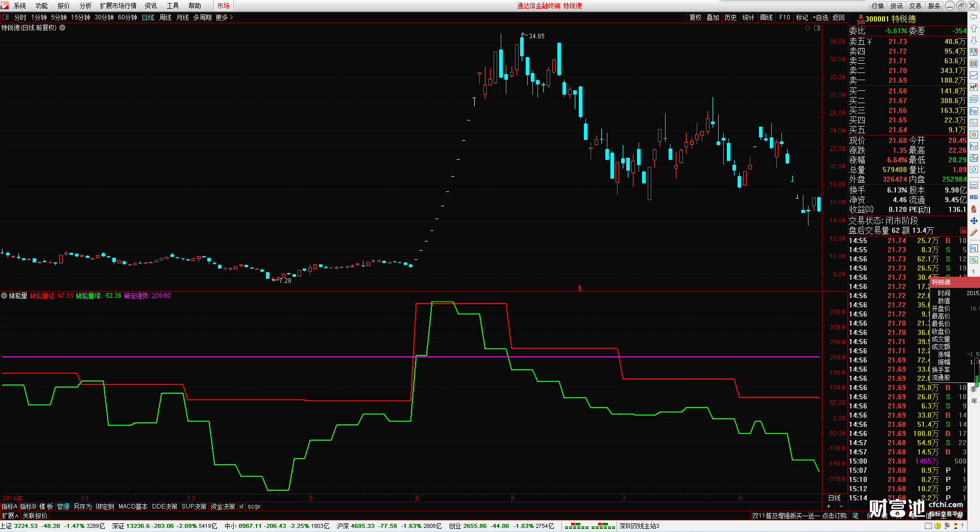This screenshot has width=980, height=532.
Task: Add stock via +自选 button
Action: click(x=820, y=17)
